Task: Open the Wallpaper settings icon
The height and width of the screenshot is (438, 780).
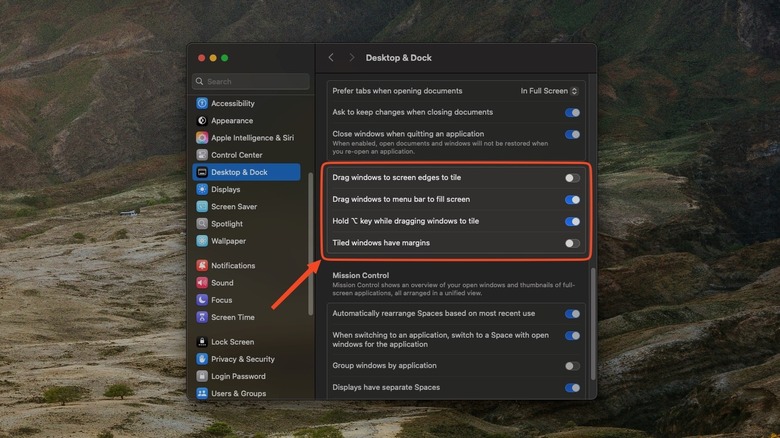Action: [x=202, y=241]
